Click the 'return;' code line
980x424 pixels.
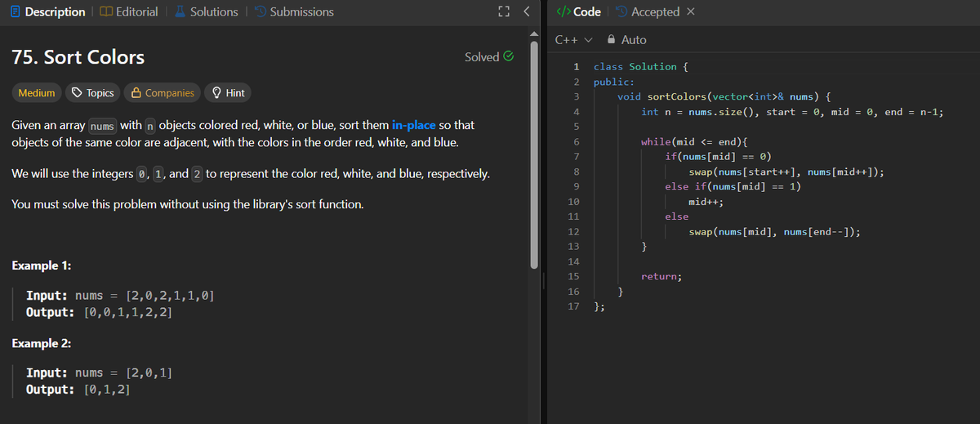pyautogui.click(x=661, y=276)
